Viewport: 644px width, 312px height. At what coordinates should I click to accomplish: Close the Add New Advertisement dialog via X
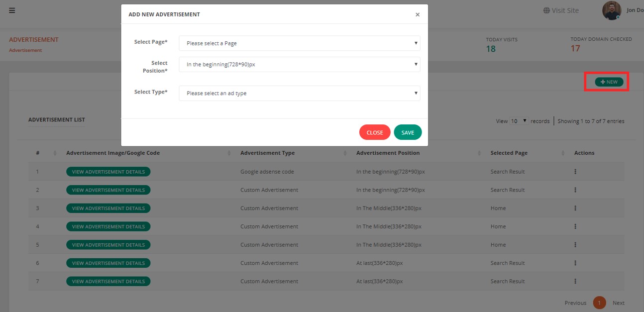tap(418, 15)
